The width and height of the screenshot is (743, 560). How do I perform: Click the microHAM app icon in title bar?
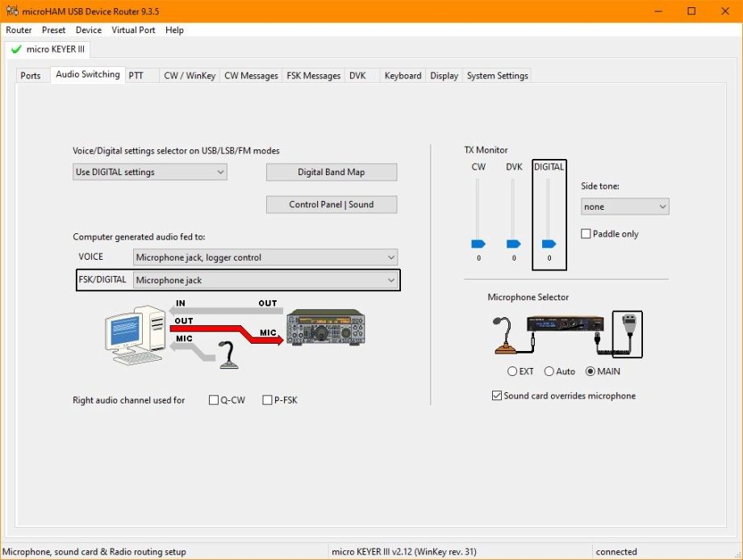[10, 11]
